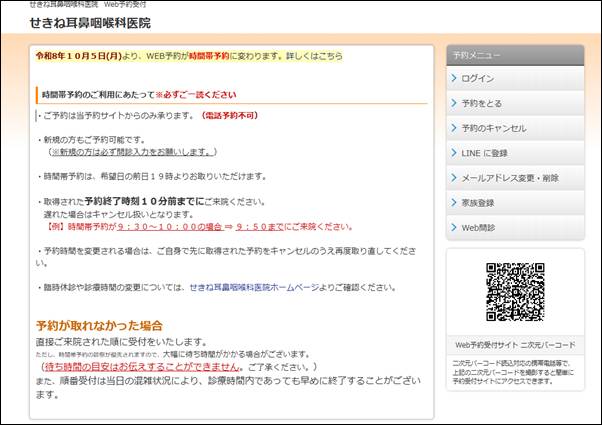This screenshot has height=425, width=602.
Task: Click the Web予約受付サイト 二次元バーコード caption
Action: 515,345
